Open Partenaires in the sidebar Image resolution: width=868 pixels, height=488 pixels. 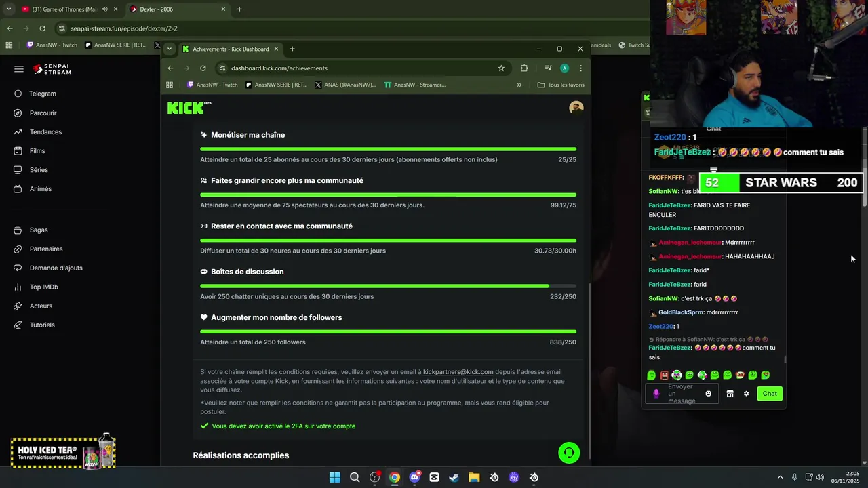pos(46,249)
